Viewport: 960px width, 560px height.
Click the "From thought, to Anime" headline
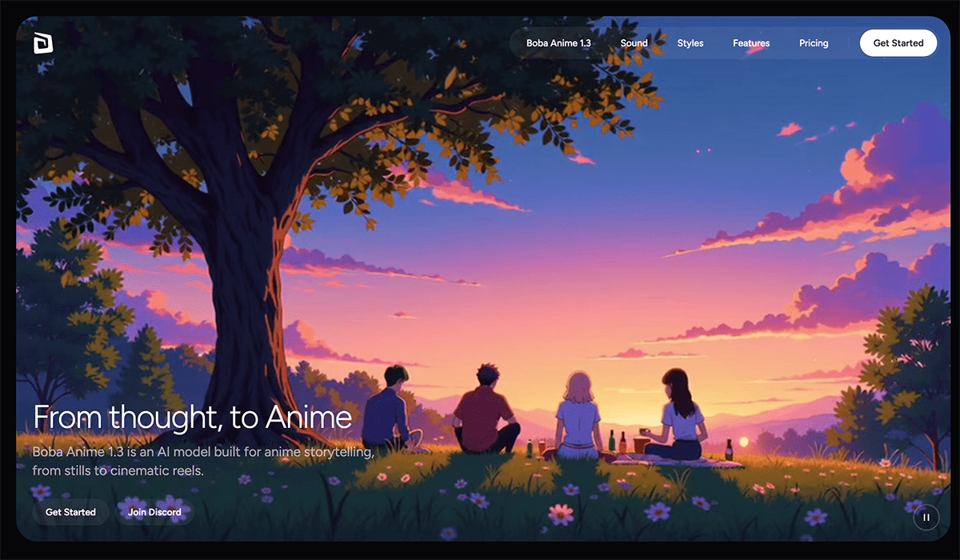coord(192,417)
